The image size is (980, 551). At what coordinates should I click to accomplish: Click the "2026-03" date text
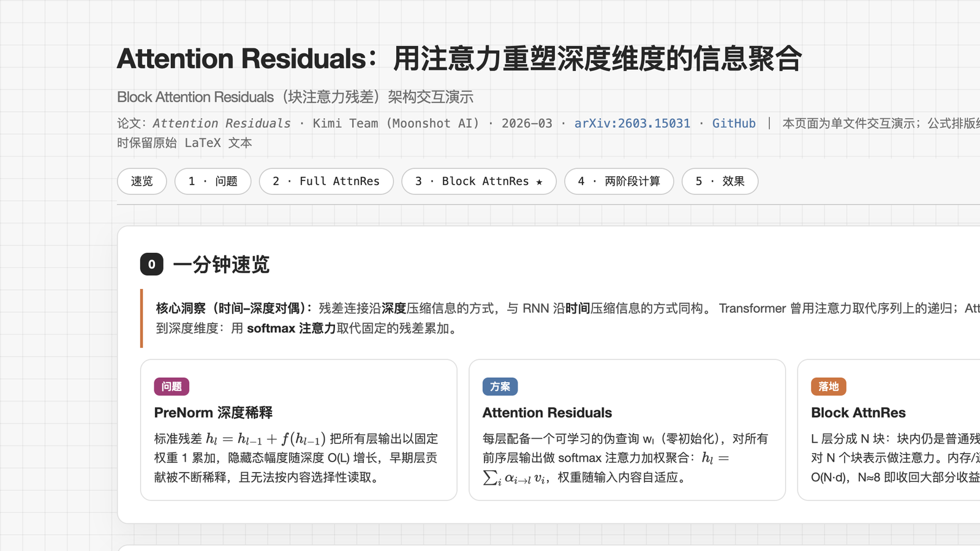point(527,123)
